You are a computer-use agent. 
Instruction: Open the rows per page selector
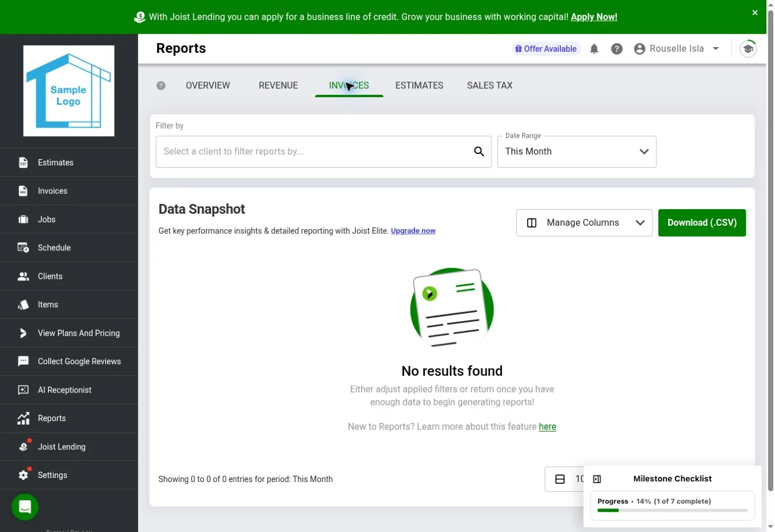coord(564,479)
